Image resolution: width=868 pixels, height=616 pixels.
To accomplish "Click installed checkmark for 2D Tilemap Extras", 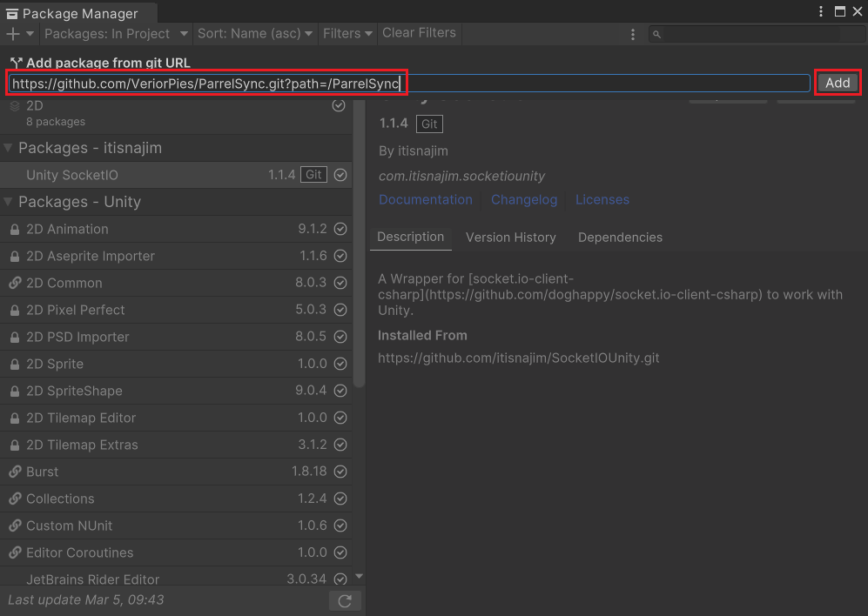I will point(340,445).
